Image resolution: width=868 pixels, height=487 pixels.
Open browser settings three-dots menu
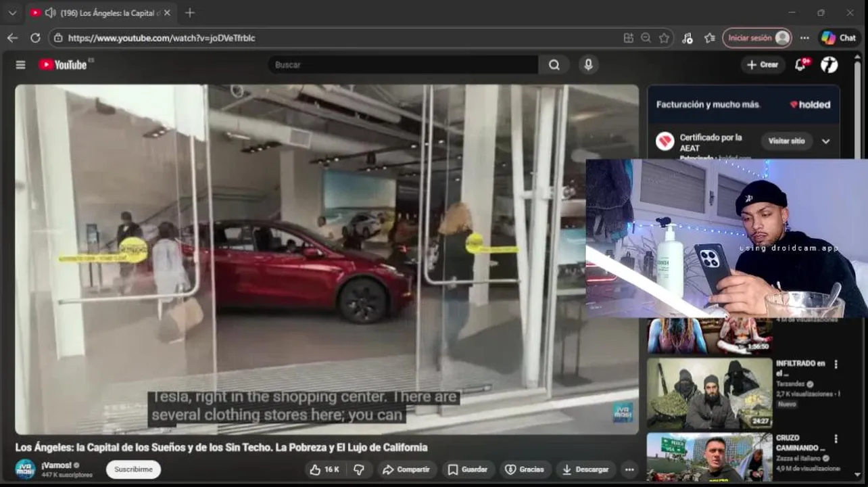coord(804,38)
